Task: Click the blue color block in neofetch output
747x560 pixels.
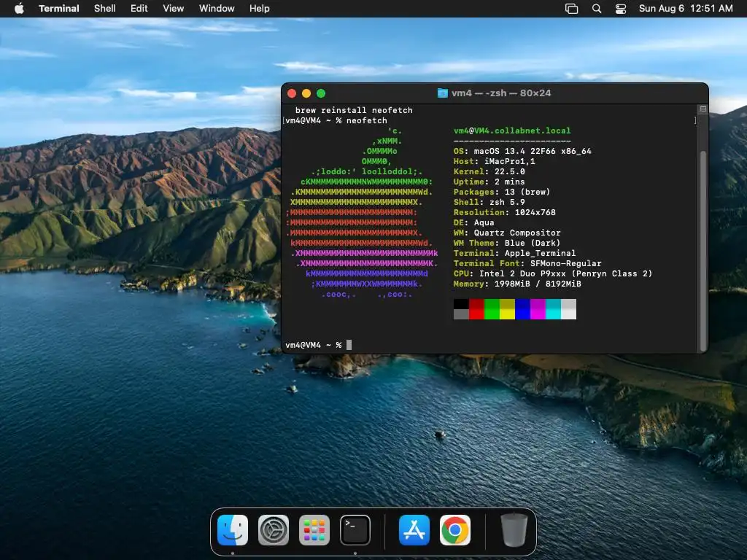Action: click(522, 309)
